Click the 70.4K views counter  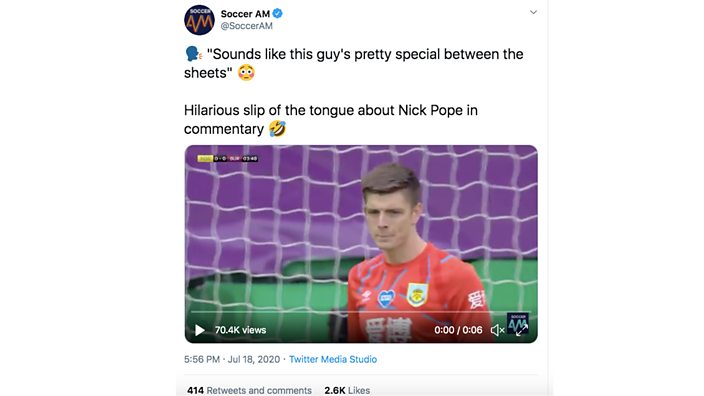240,330
